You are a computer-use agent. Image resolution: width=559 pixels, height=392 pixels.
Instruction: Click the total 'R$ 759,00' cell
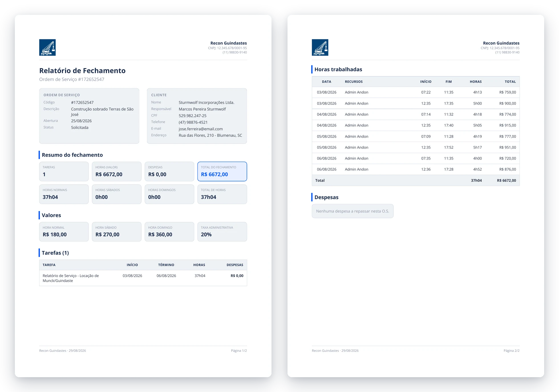click(508, 92)
